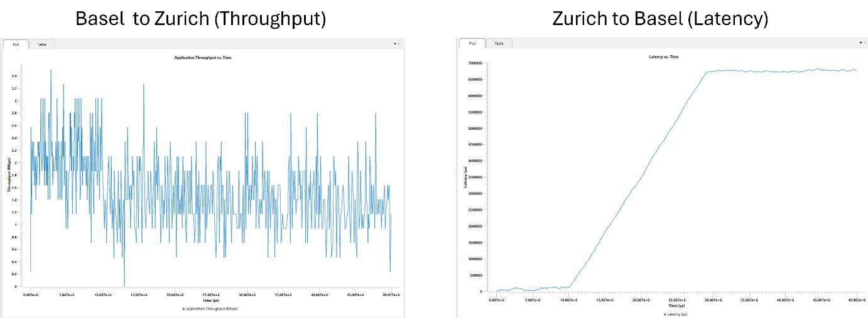The width and height of the screenshot is (868, 318).
Task: Click the Time (µs) x-axis label under latency plot
Action: pos(676,305)
